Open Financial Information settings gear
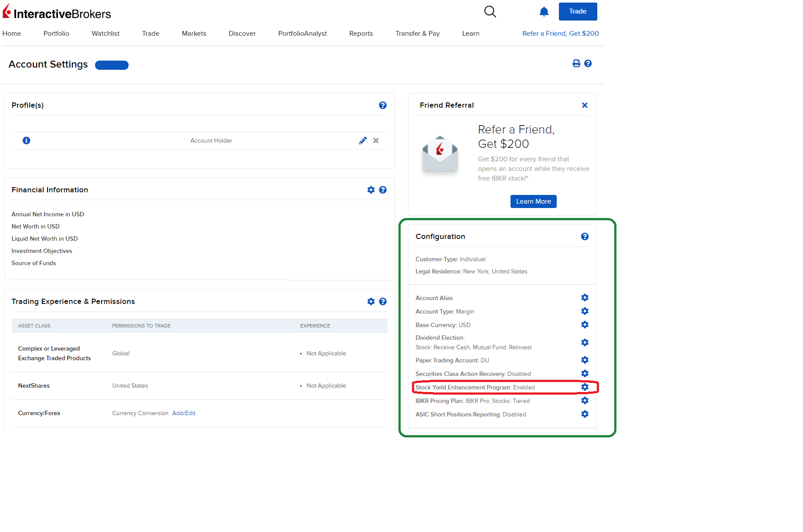 [x=371, y=190]
